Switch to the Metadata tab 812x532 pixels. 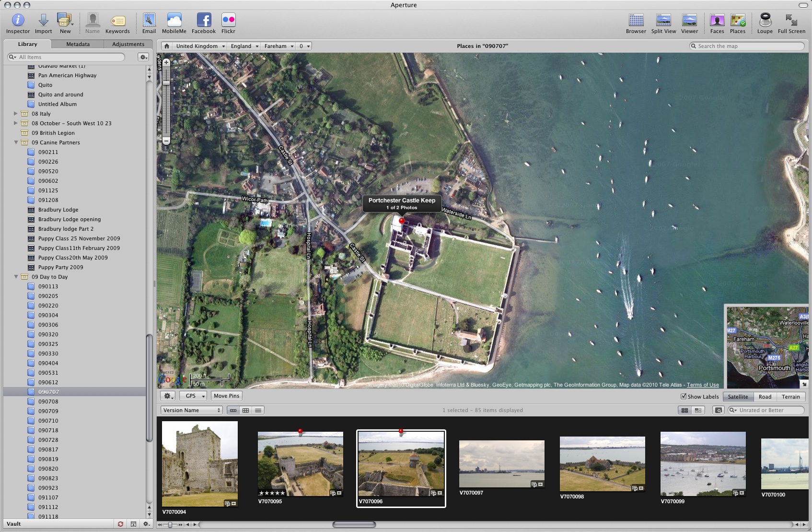click(78, 44)
